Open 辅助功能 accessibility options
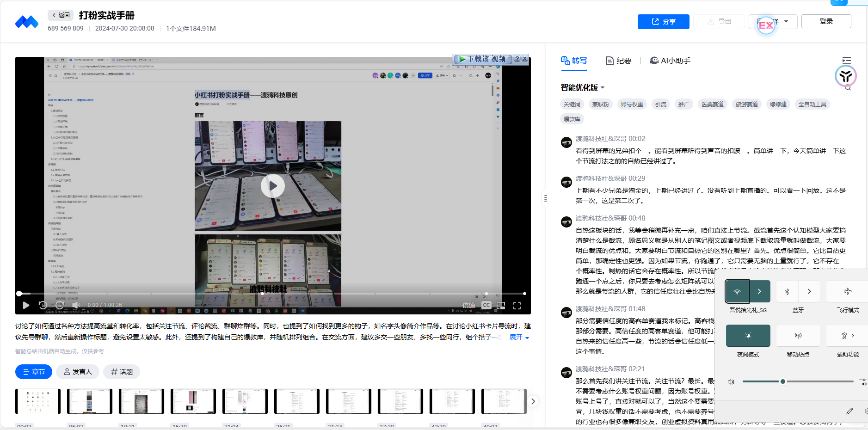Screen dimensions: 868x430 pos(847,336)
